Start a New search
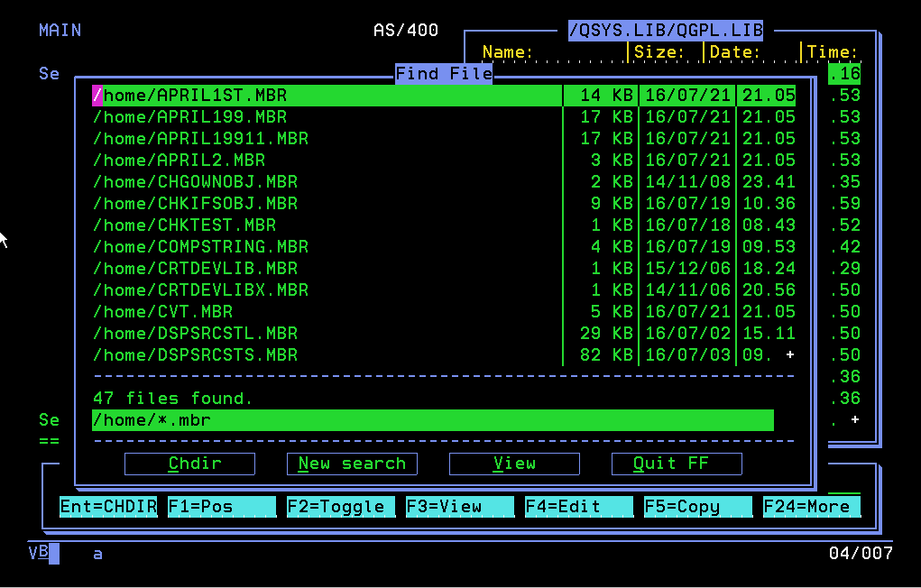Image resolution: width=921 pixels, height=588 pixels. click(x=352, y=464)
